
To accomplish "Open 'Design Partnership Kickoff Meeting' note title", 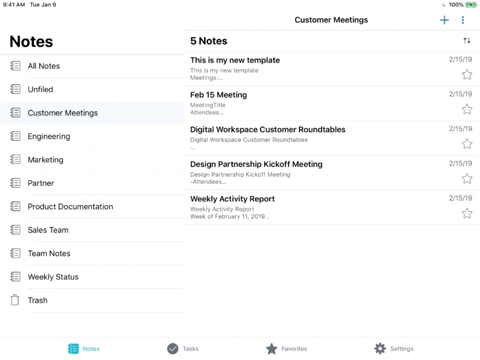I will tap(256, 164).
